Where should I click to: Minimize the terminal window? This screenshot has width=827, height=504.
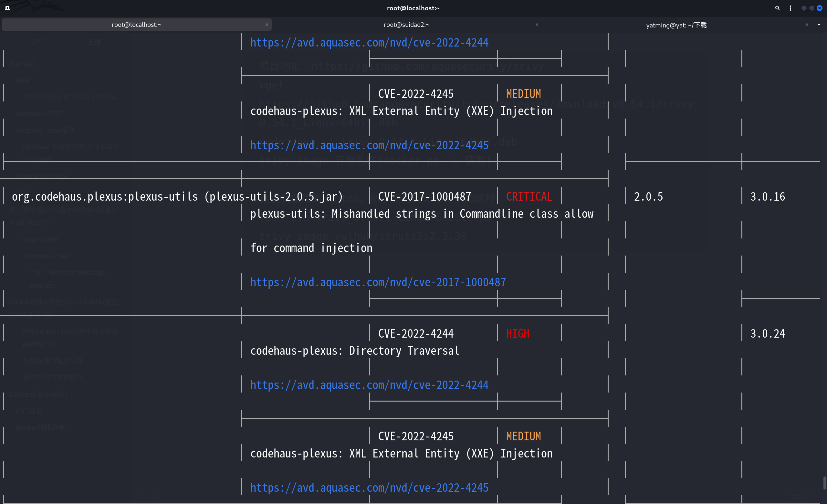pos(803,8)
